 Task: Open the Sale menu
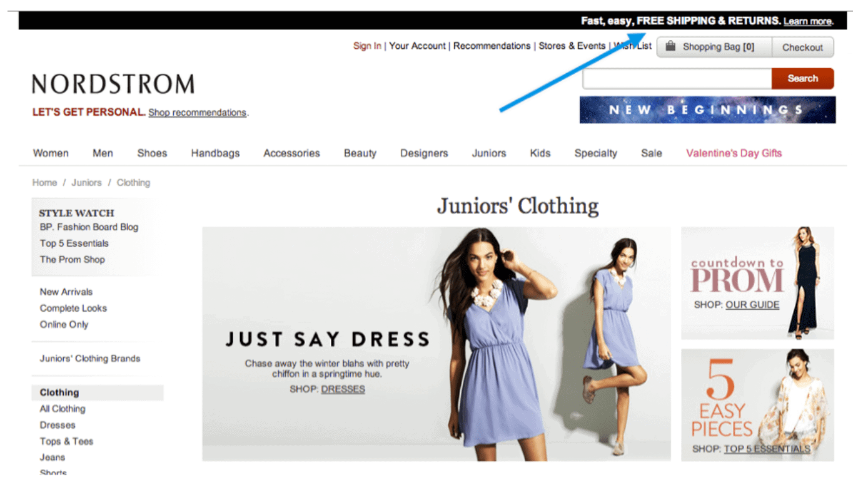[x=652, y=153]
